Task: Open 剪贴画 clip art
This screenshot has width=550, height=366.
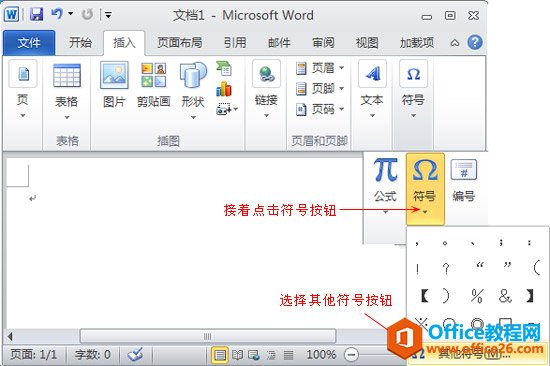Action: click(x=154, y=84)
